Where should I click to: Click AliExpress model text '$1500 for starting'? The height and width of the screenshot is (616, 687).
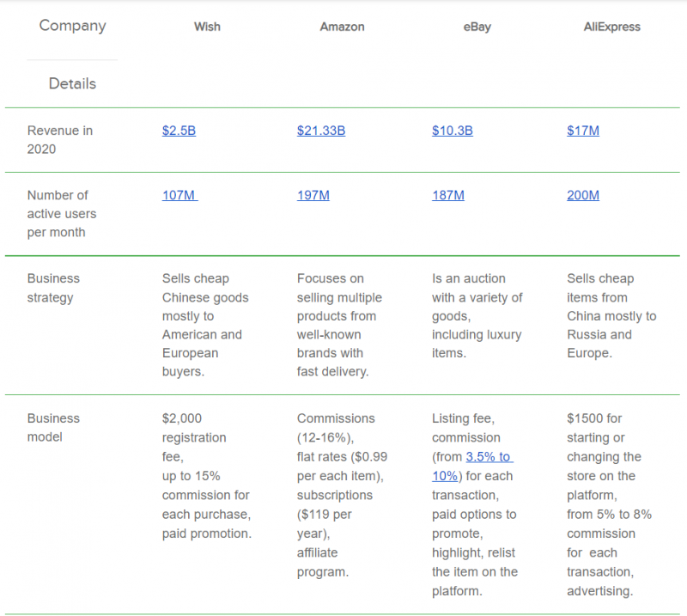point(594,428)
